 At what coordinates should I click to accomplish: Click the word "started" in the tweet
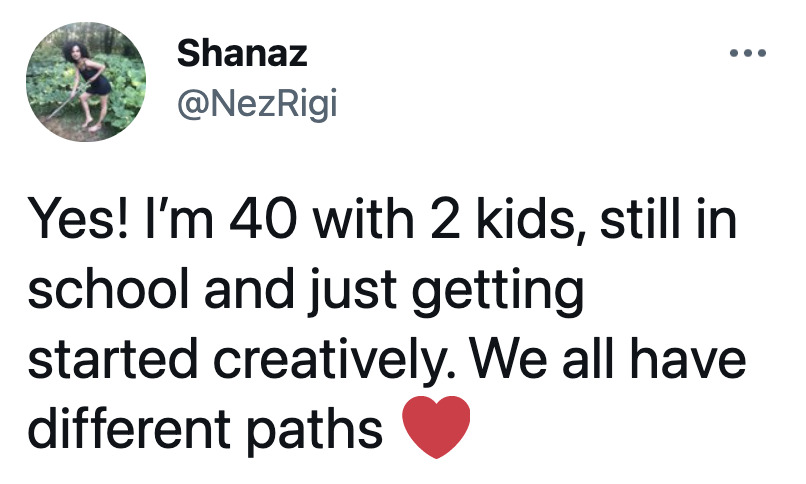click(113, 359)
